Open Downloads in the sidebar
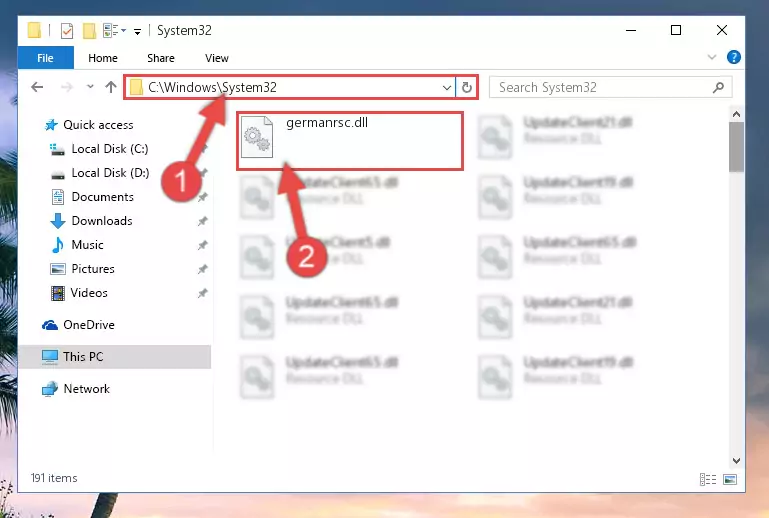 tap(102, 221)
